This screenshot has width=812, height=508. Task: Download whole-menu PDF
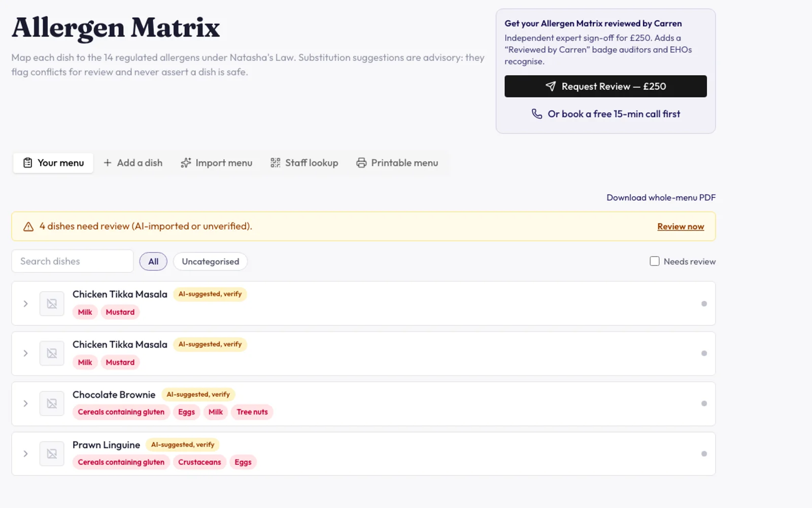click(661, 197)
